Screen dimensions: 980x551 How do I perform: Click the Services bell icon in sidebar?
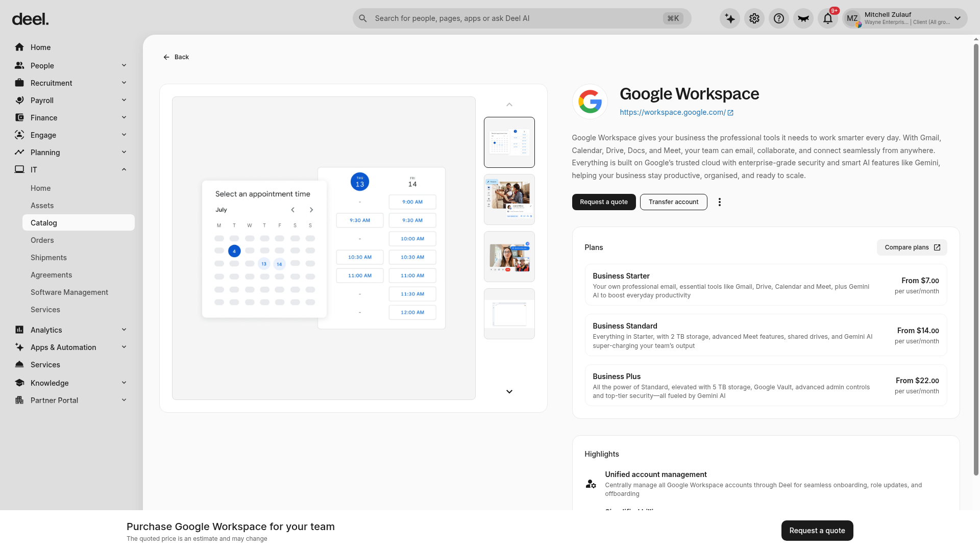[x=19, y=364]
